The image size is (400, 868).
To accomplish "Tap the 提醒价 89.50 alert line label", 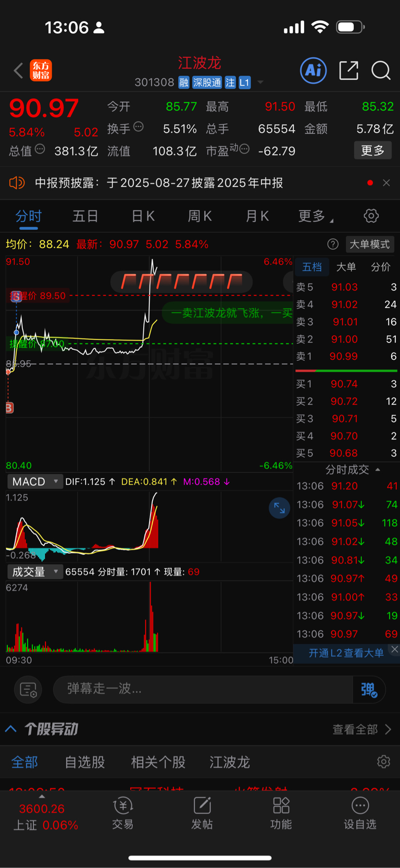I will point(38,296).
